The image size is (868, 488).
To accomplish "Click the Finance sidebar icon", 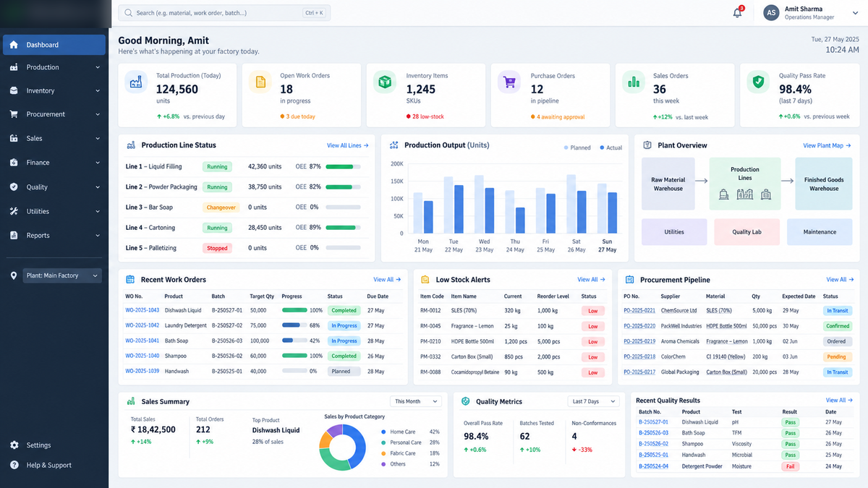I will click(14, 163).
